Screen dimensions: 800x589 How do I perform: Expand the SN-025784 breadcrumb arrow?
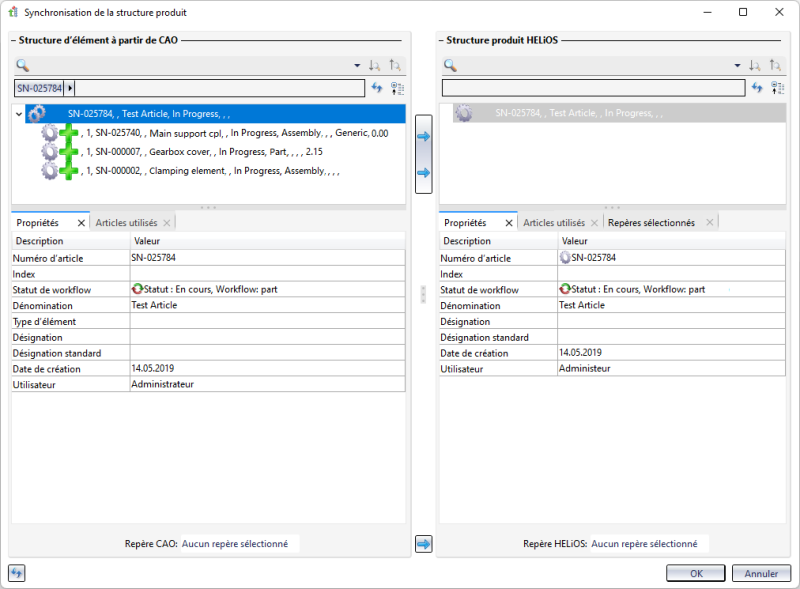click(x=70, y=88)
